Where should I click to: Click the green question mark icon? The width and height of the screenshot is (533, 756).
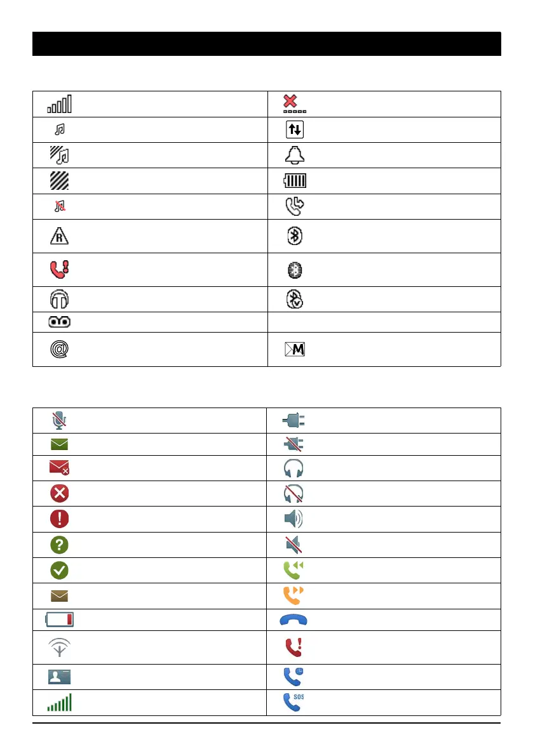click(59, 544)
